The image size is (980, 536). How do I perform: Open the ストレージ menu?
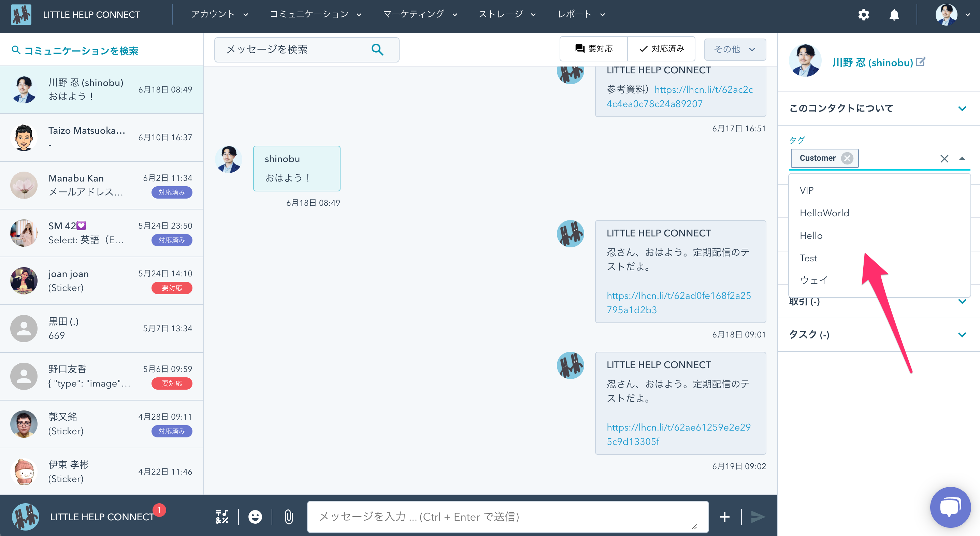click(x=507, y=14)
